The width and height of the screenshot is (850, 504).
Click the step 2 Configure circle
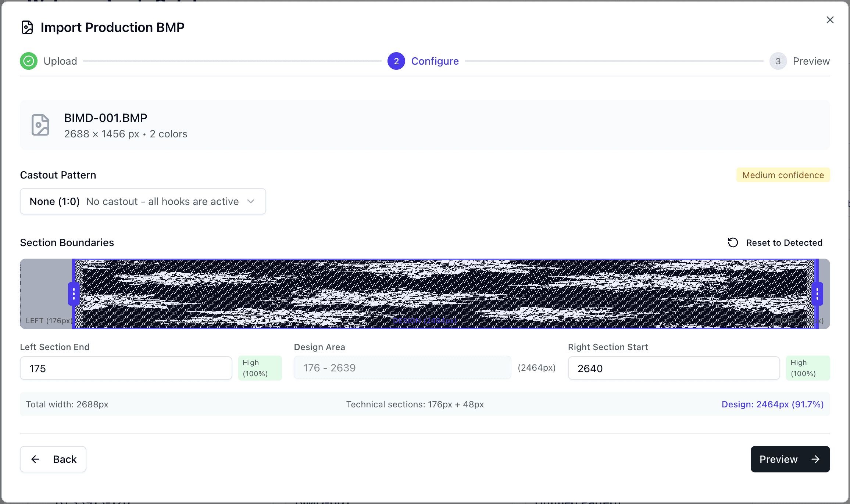click(396, 61)
